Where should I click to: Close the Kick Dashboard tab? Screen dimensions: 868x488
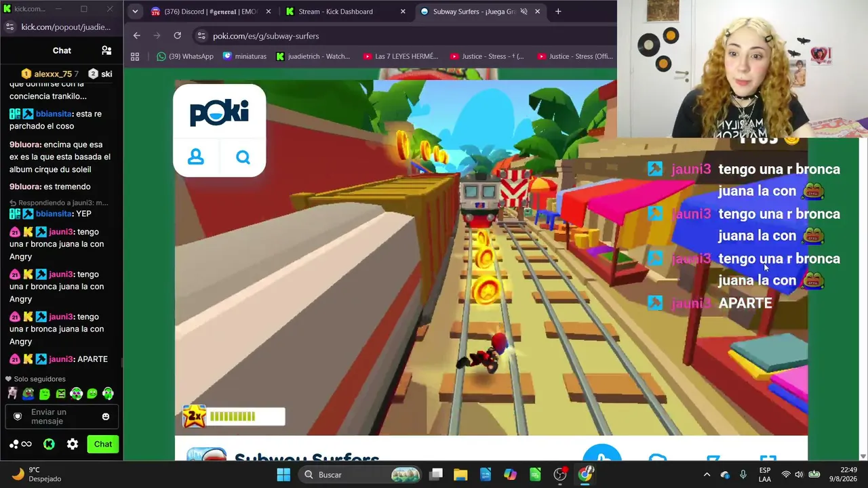coord(403,12)
